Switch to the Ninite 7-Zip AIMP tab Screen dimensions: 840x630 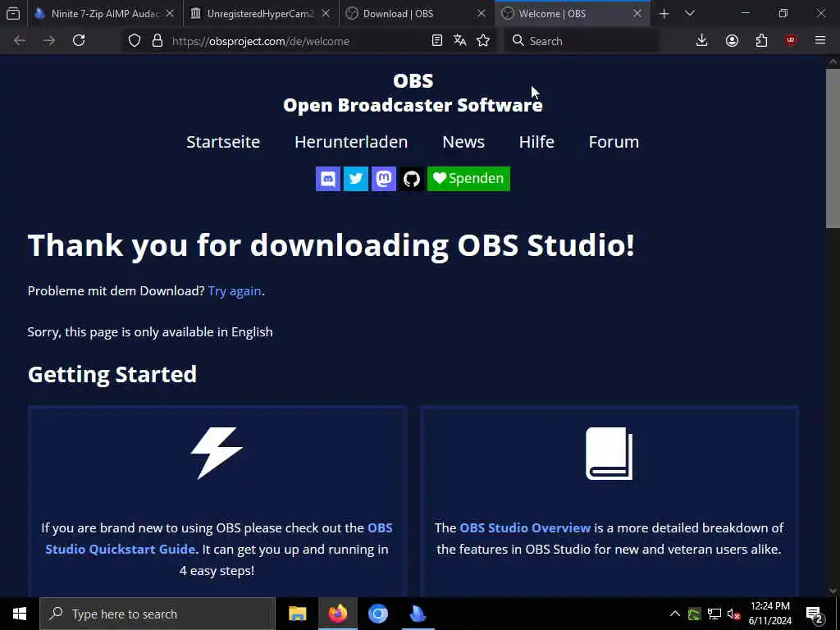[x=105, y=13]
